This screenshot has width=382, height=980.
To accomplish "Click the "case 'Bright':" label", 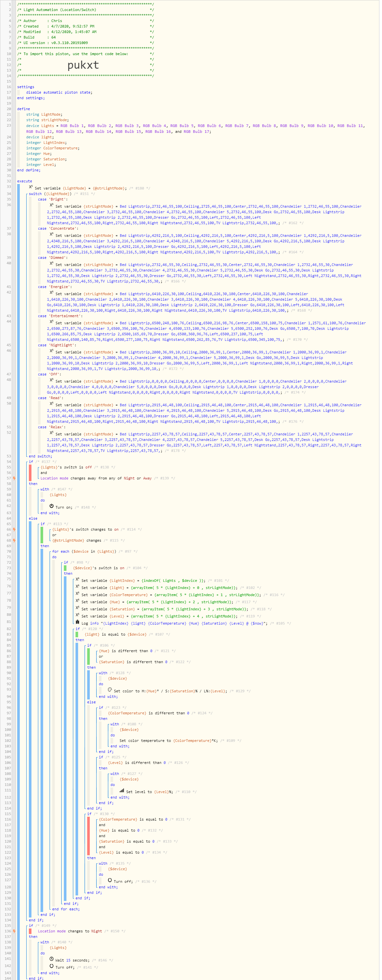I will point(53,199).
